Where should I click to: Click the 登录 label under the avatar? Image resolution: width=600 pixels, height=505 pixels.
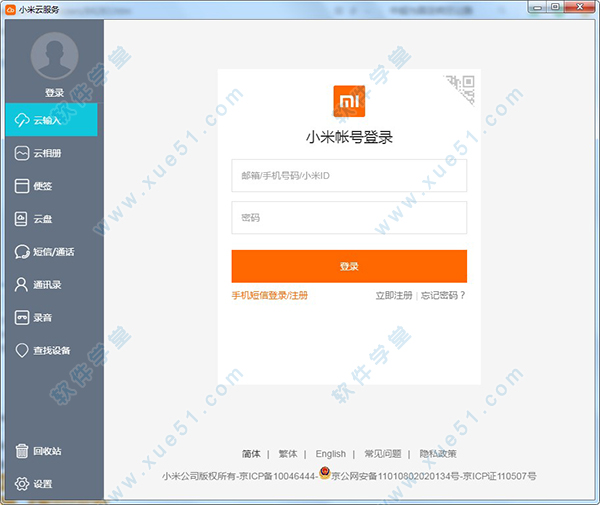click(54, 93)
